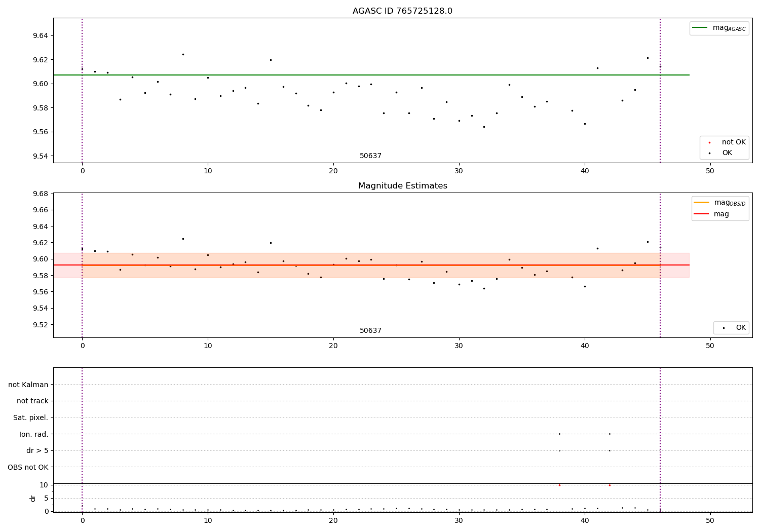The height and width of the screenshot is (532, 760).
Task: Click the 9.60 tick label in Magnitude Estimates plot
Action: coord(42,259)
